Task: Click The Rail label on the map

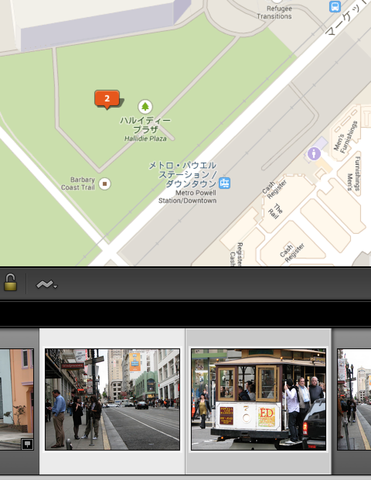Action: click(x=277, y=211)
